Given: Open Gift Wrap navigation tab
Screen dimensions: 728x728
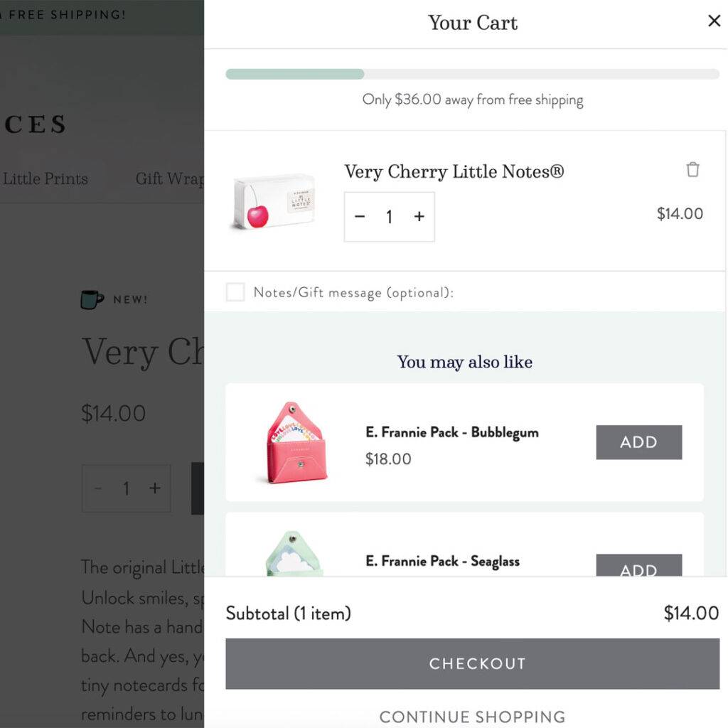Looking at the screenshot, I should [169, 178].
